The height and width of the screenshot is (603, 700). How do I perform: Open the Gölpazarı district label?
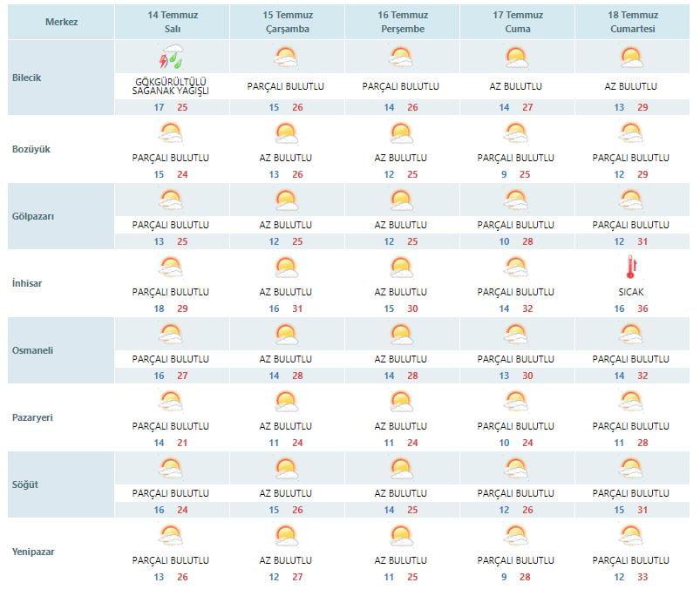pyautogui.click(x=33, y=216)
